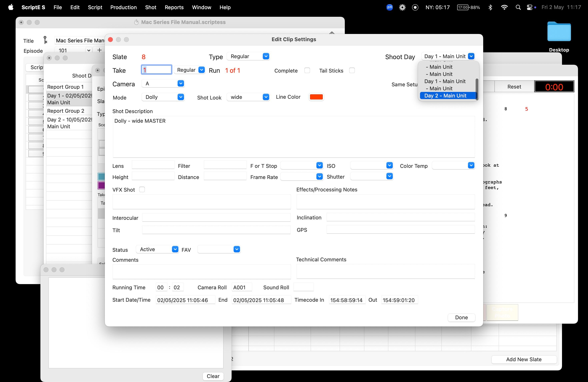
Task: Click the key icon next to Title
Action: (45, 40)
